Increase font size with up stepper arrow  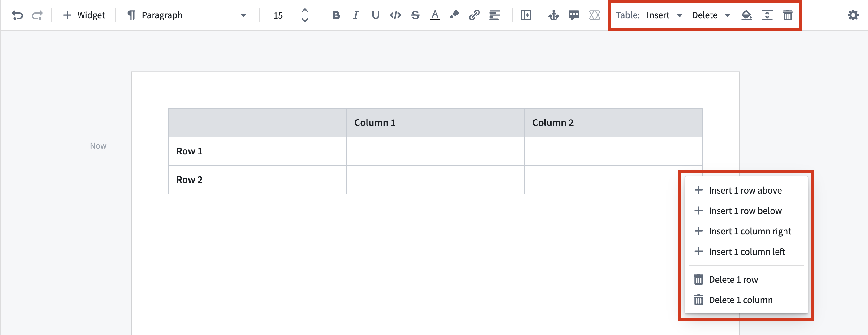(305, 11)
